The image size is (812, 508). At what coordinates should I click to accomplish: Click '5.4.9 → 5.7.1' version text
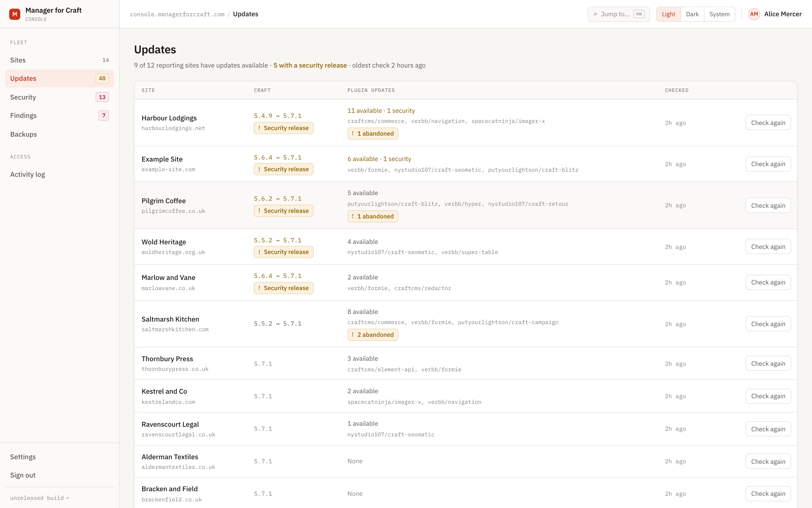(x=278, y=116)
